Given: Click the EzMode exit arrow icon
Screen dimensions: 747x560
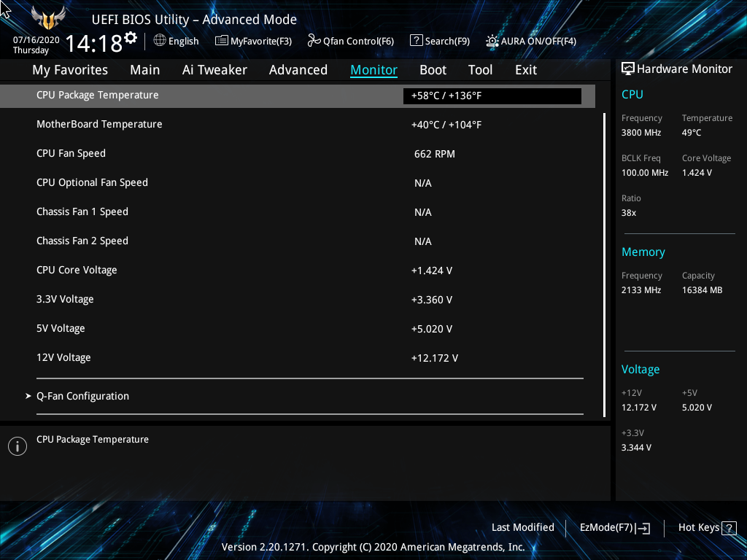Looking at the screenshot, I should tap(643, 528).
